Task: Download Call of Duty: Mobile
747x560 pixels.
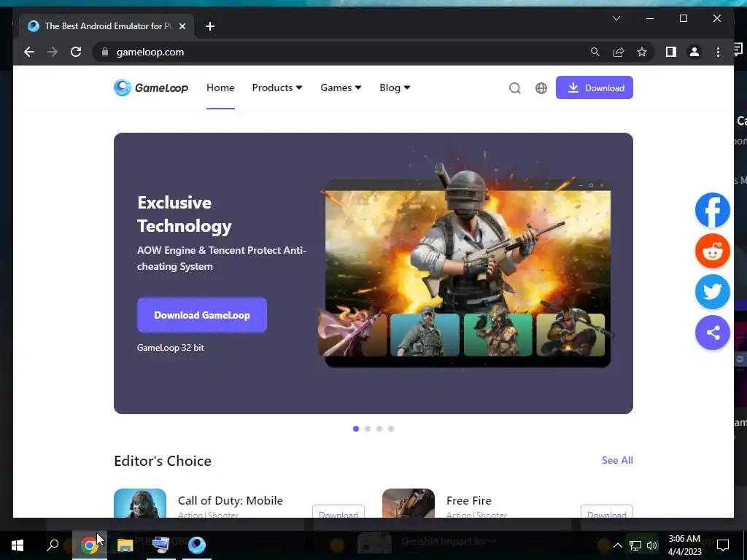Action: [x=338, y=511]
